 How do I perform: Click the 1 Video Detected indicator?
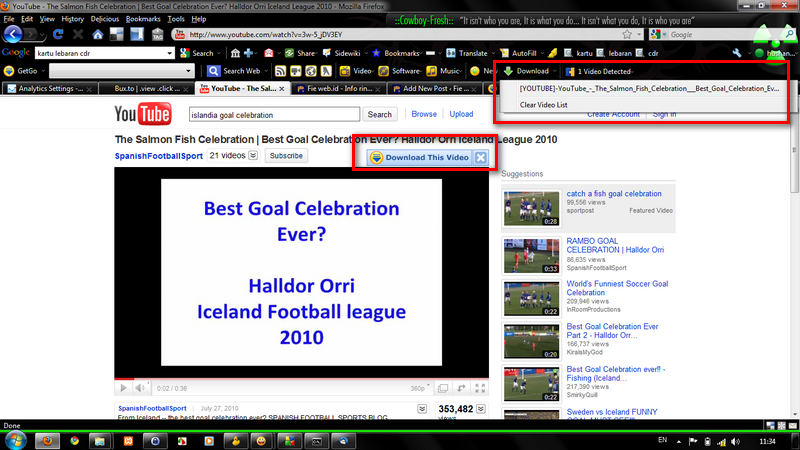point(598,71)
